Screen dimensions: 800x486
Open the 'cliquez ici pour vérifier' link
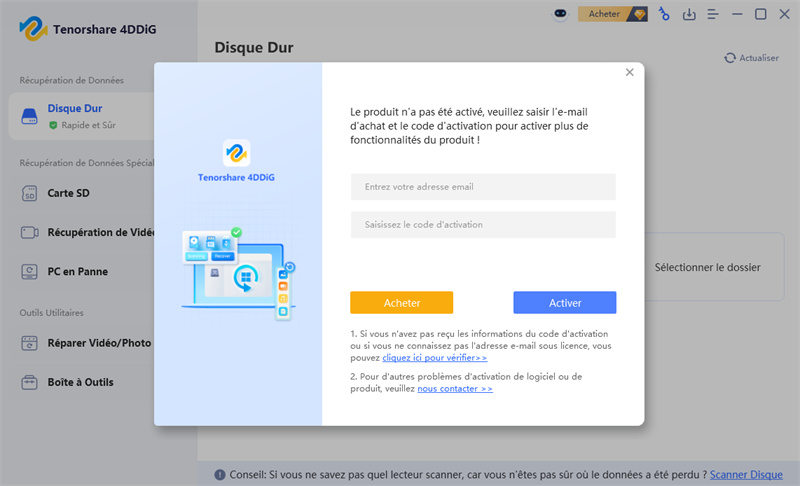[x=435, y=358]
